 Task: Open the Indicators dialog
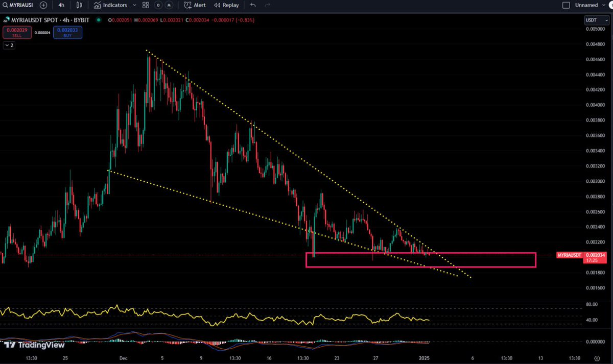click(111, 5)
